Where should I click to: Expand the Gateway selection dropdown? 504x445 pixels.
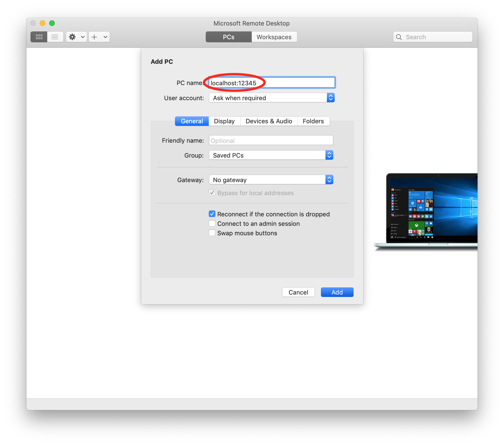[x=271, y=180]
